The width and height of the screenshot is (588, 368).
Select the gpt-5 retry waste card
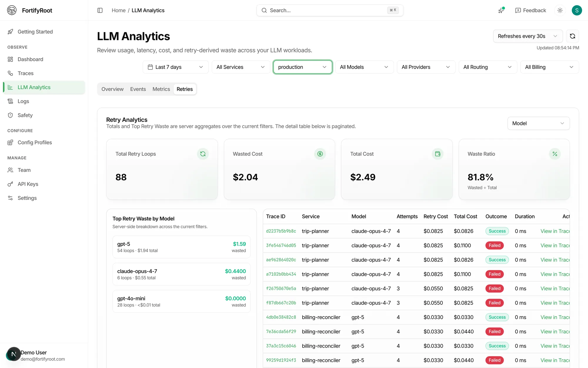coord(181,247)
